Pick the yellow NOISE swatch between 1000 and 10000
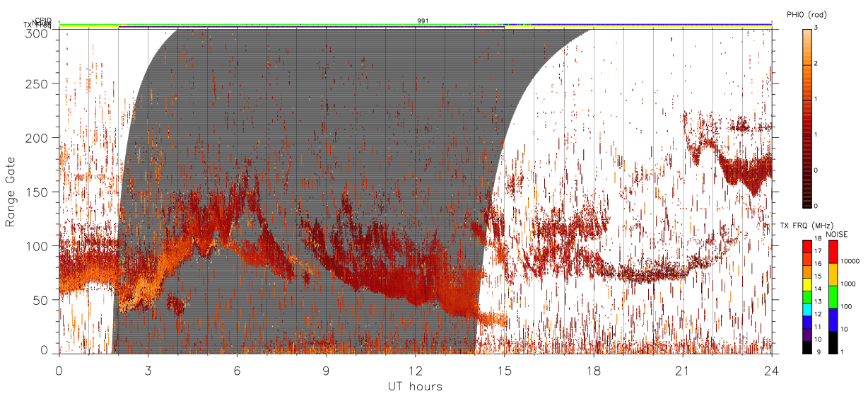 [x=833, y=274]
